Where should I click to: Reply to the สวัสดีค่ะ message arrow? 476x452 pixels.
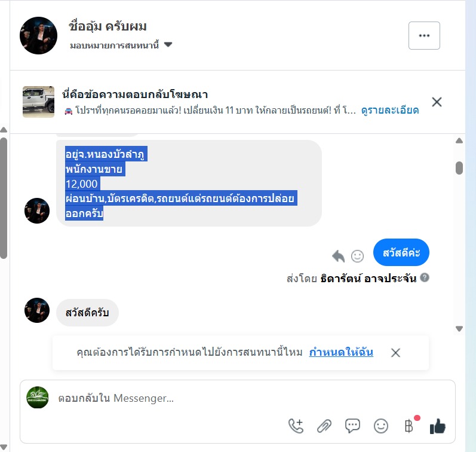tap(339, 256)
